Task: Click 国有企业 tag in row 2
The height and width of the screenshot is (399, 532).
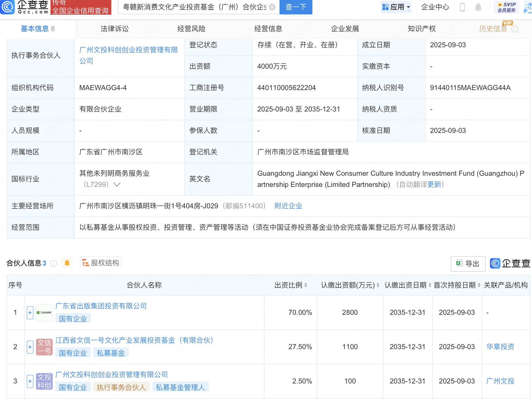Action: pyautogui.click(x=73, y=353)
